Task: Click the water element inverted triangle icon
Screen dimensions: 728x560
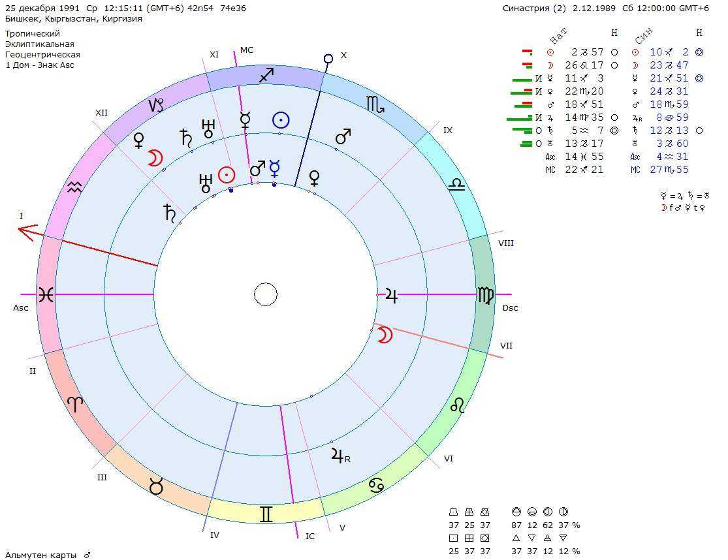Action: coord(531,538)
